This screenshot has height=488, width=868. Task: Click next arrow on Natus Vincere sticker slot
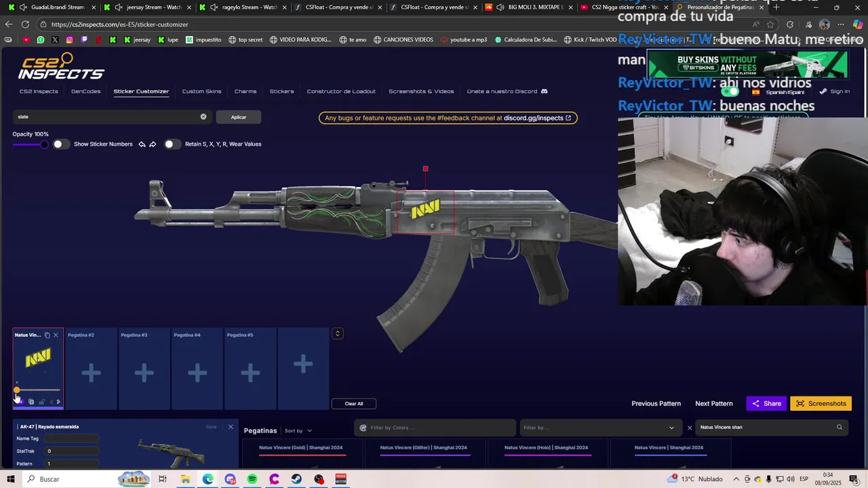click(58, 402)
